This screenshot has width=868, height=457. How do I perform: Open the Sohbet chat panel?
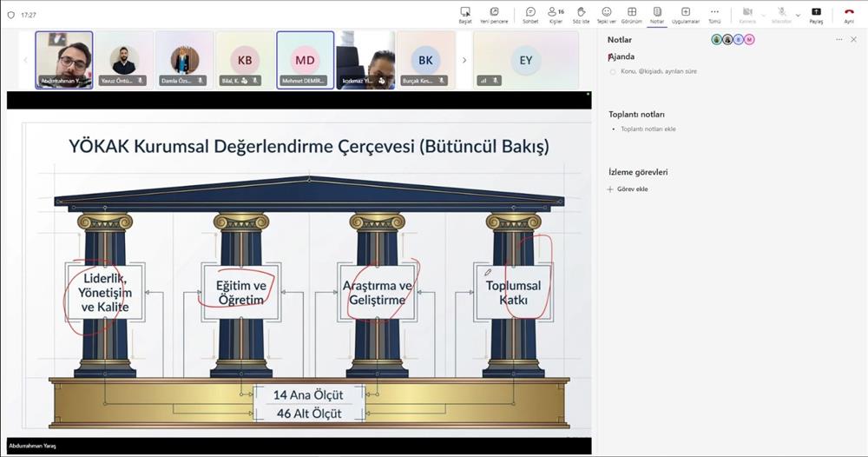(530, 14)
